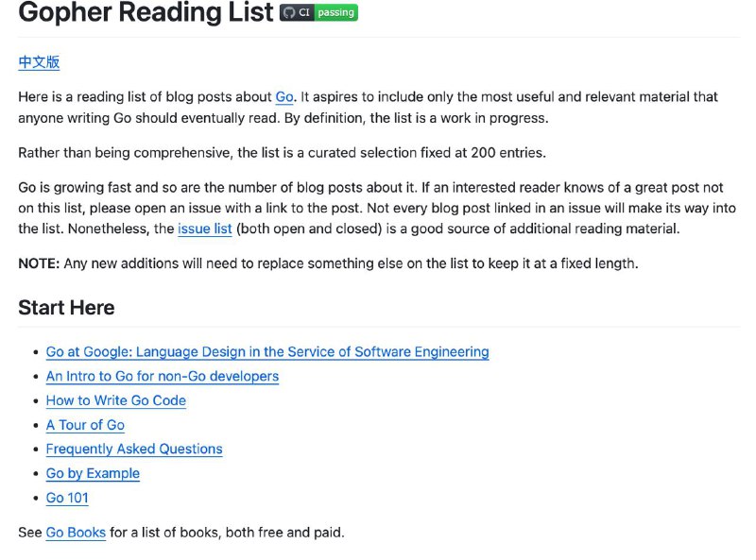Screen dimensions: 756x560
Task: Open the issue list link
Action: pos(205,229)
